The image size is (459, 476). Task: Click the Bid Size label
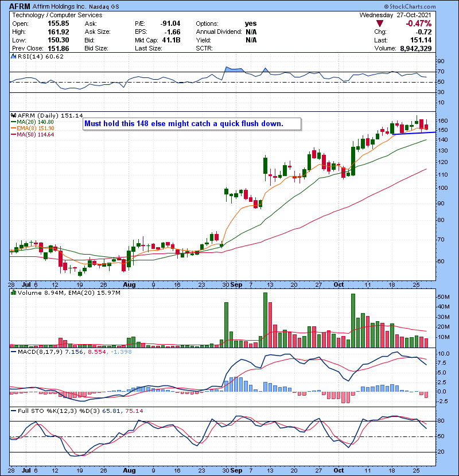pos(96,49)
